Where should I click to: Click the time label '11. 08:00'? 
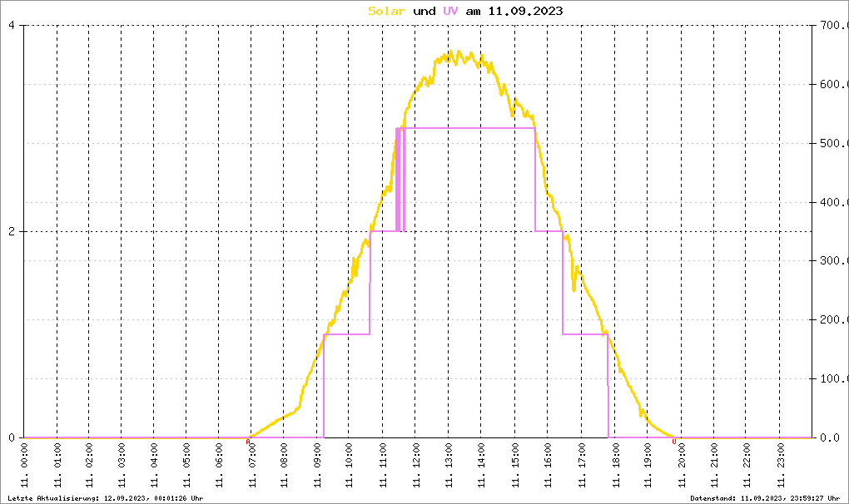click(284, 465)
